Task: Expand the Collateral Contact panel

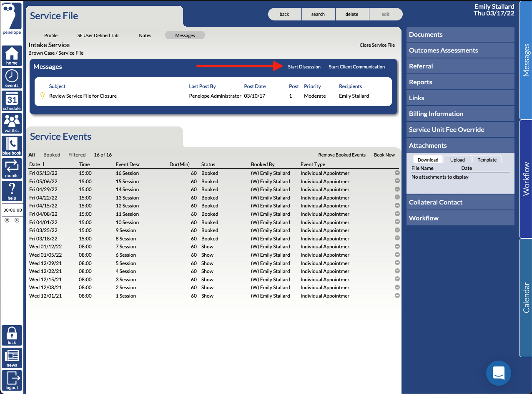Action: [x=460, y=202]
